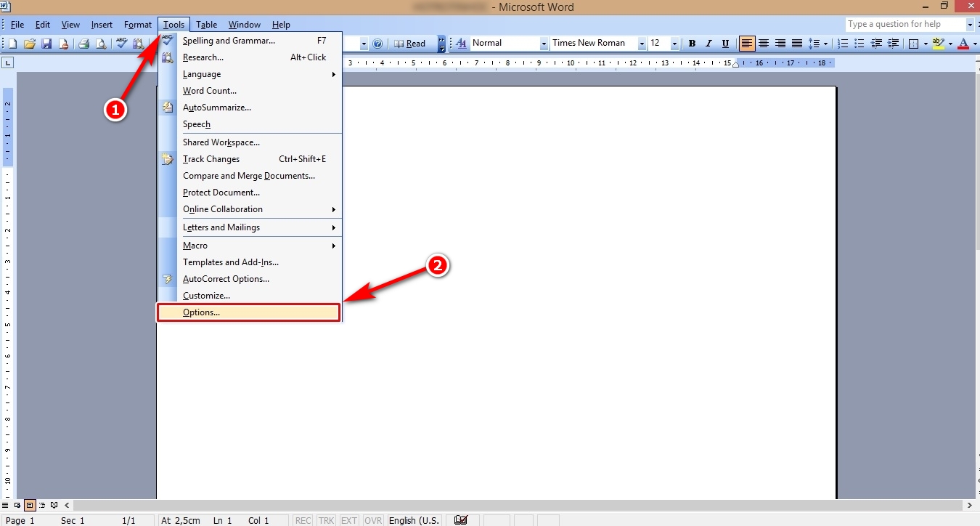Click the Type a question for help box
The height and width of the screenshot is (526, 980).
click(905, 24)
